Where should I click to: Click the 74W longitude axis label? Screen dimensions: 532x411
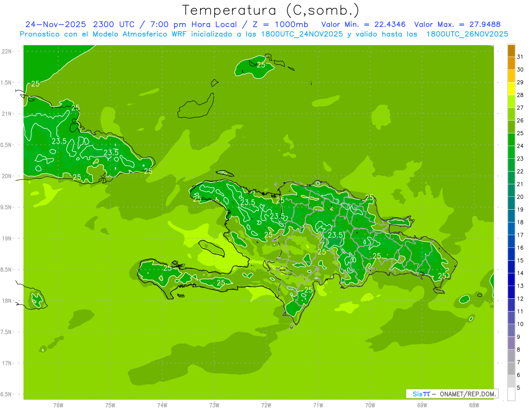pyautogui.click(x=162, y=405)
